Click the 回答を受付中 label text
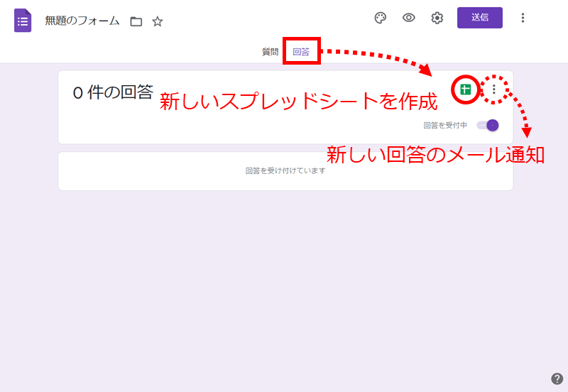The width and height of the screenshot is (568, 392). pyautogui.click(x=445, y=126)
